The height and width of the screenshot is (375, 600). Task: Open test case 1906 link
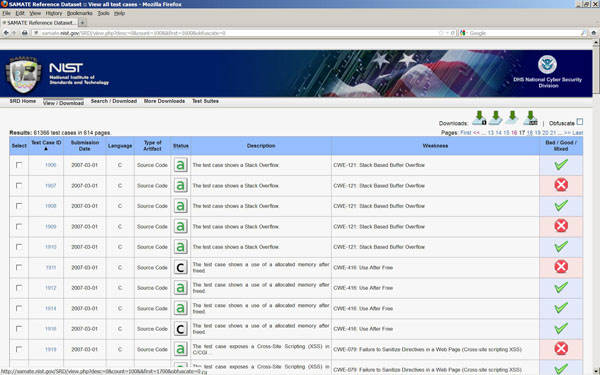click(51, 165)
